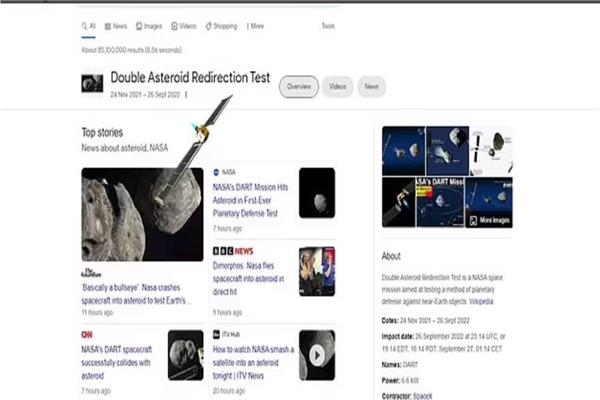Click the BBC News logo
The width and height of the screenshot is (600, 400).
click(x=233, y=251)
